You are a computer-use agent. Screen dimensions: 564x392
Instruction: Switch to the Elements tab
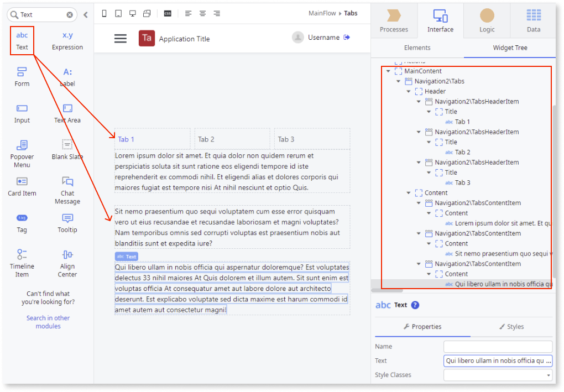417,48
